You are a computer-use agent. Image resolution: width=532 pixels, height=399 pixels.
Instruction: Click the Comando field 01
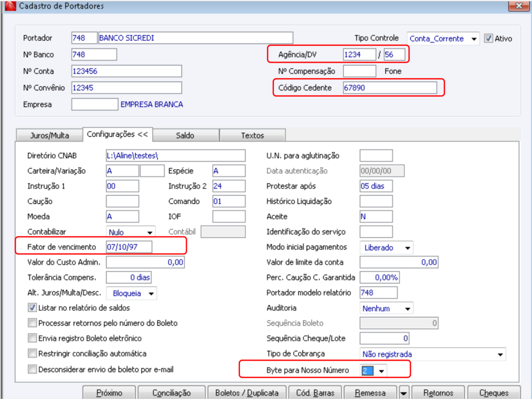(x=229, y=201)
